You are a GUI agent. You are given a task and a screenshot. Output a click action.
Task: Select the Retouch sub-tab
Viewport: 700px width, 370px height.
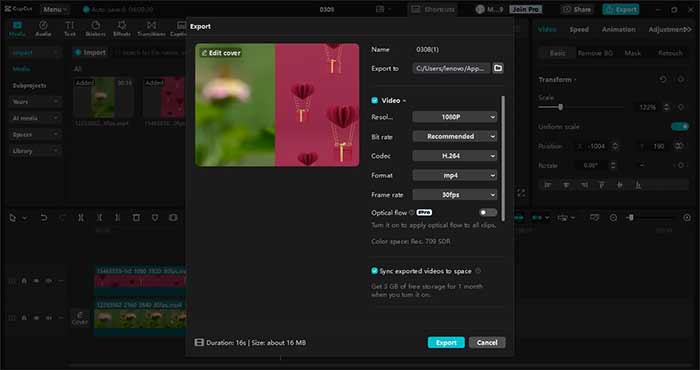tap(670, 53)
